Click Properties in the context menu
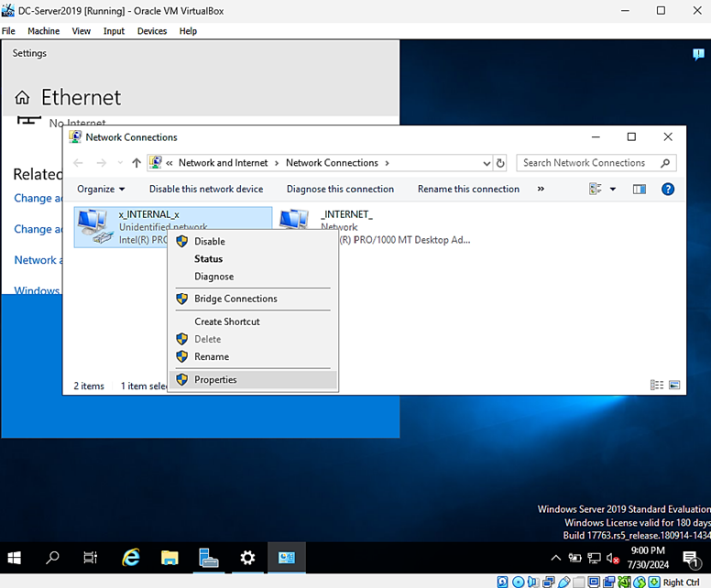The height and width of the screenshot is (588, 711). (215, 380)
